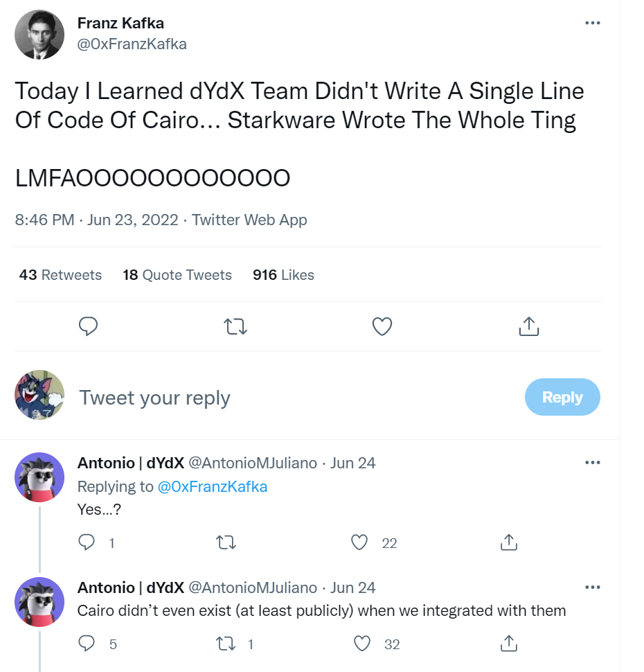Screen dimensions: 644x672
Task: Retweet the main Franz Kafka tweet
Action: (235, 326)
